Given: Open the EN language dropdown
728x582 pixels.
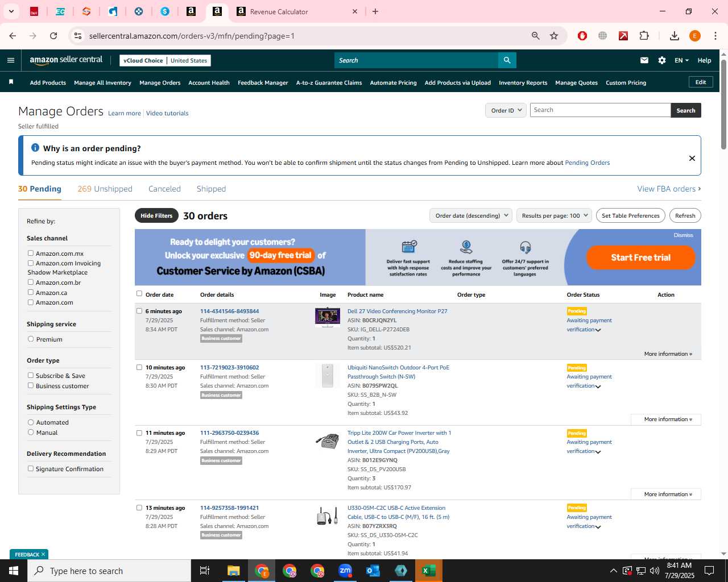Looking at the screenshot, I should 681,60.
